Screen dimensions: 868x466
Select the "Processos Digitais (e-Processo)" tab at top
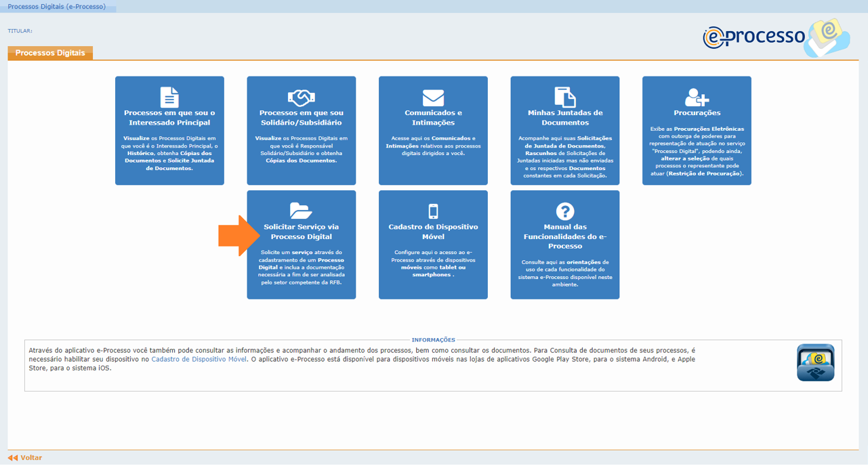click(x=58, y=6)
